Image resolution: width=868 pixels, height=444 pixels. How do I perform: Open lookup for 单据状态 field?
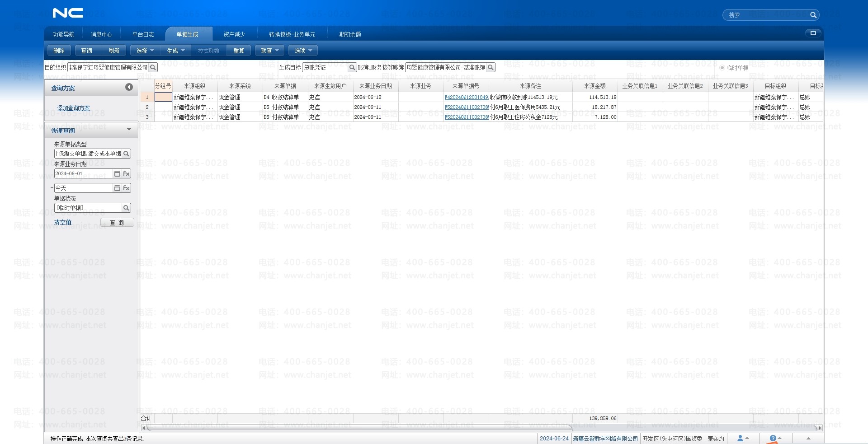[x=127, y=208]
